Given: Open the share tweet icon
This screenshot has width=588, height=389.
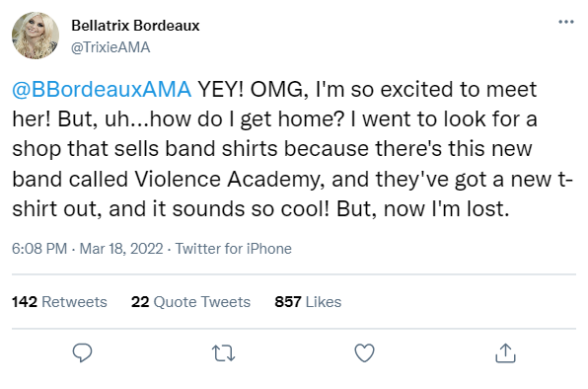Looking at the screenshot, I should point(505,352).
